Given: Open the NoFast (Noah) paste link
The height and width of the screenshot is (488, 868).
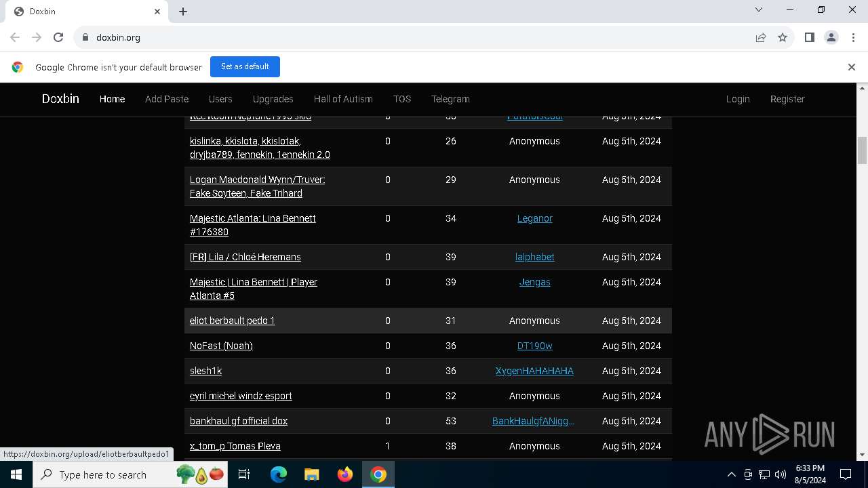Looking at the screenshot, I should (221, 346).
